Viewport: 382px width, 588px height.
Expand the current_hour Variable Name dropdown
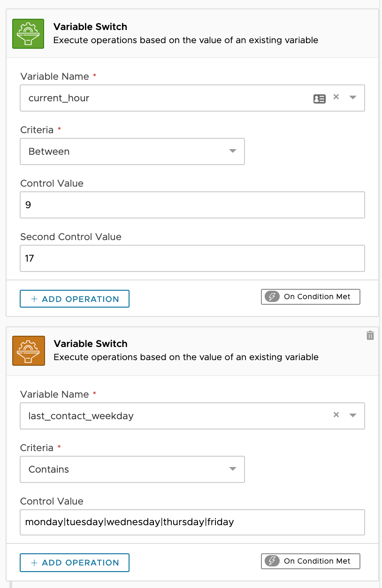(353, 98)
